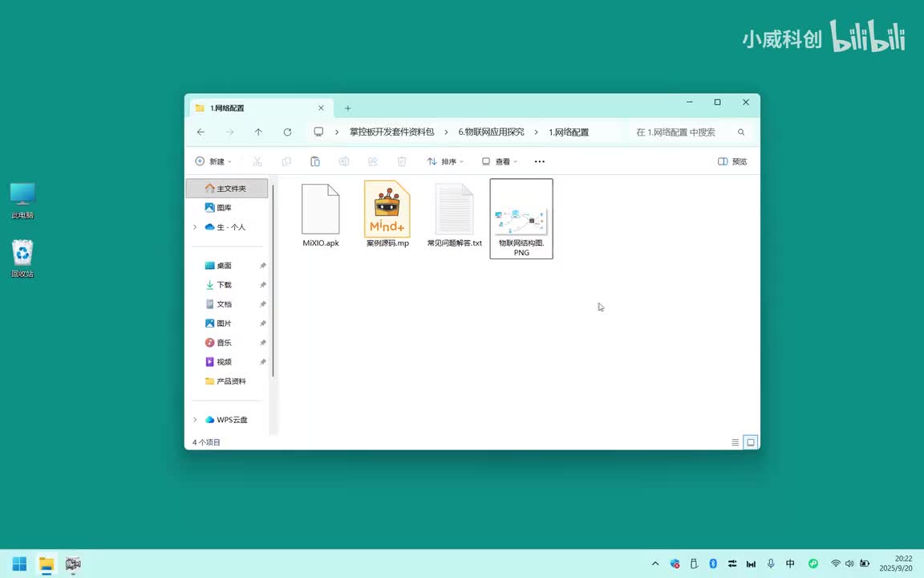
Task: Click the Rename icon in toolbar
Action: 343,161
